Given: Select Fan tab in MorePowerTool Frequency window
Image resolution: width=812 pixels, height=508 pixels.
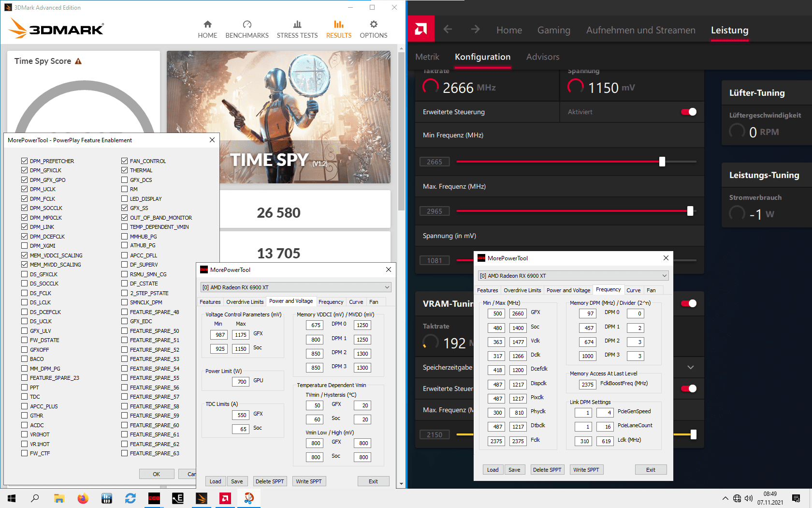Looking at the screenshot, I should 651,290.
